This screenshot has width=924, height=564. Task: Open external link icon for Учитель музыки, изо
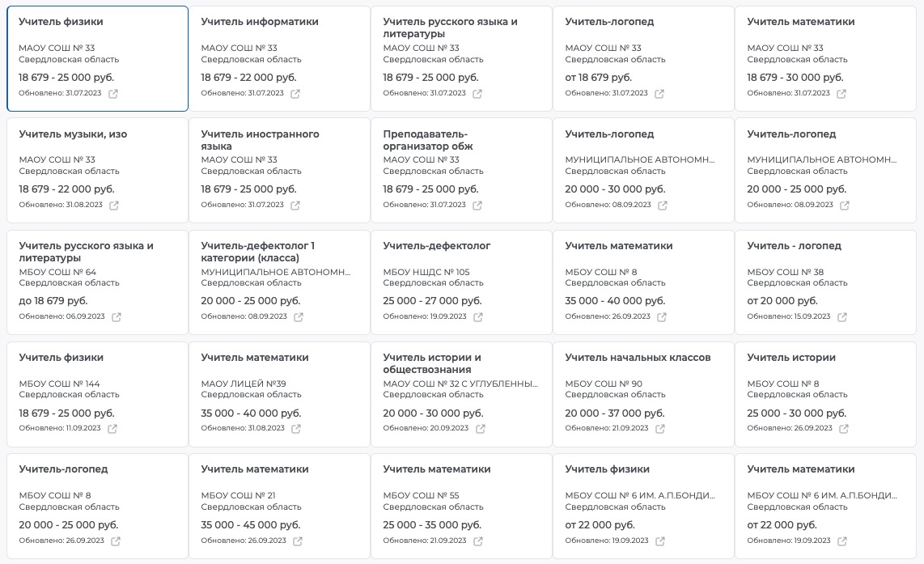pos(114,206)
